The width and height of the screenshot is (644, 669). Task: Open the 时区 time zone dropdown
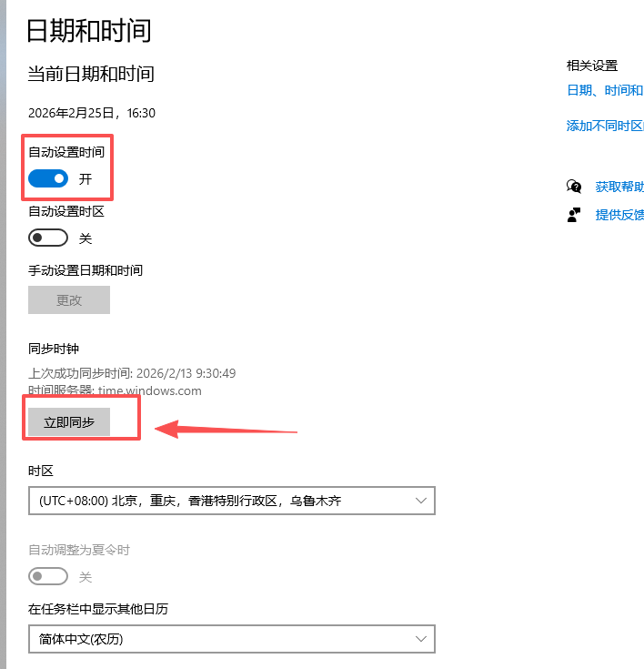[x=231, y=501]
